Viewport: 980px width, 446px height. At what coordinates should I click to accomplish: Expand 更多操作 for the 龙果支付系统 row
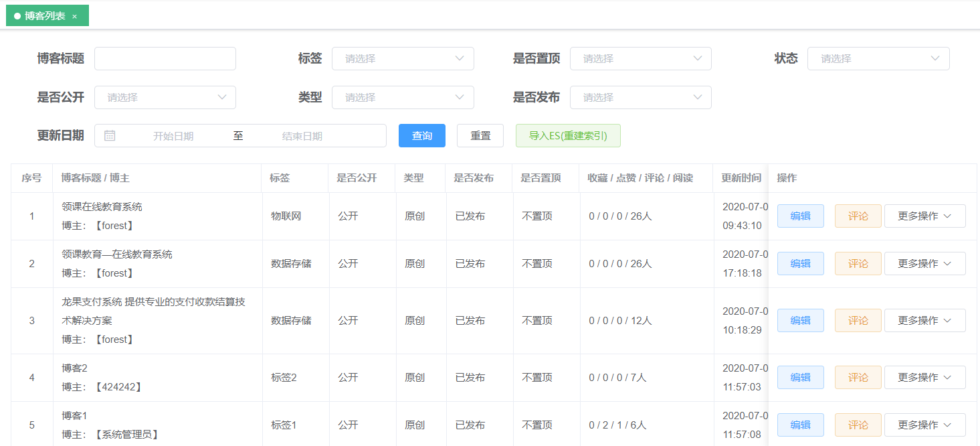924,321
